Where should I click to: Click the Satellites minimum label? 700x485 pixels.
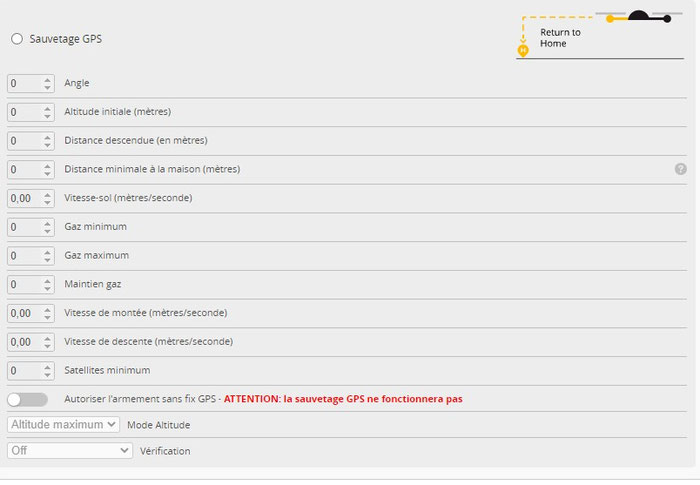(107, 370)
